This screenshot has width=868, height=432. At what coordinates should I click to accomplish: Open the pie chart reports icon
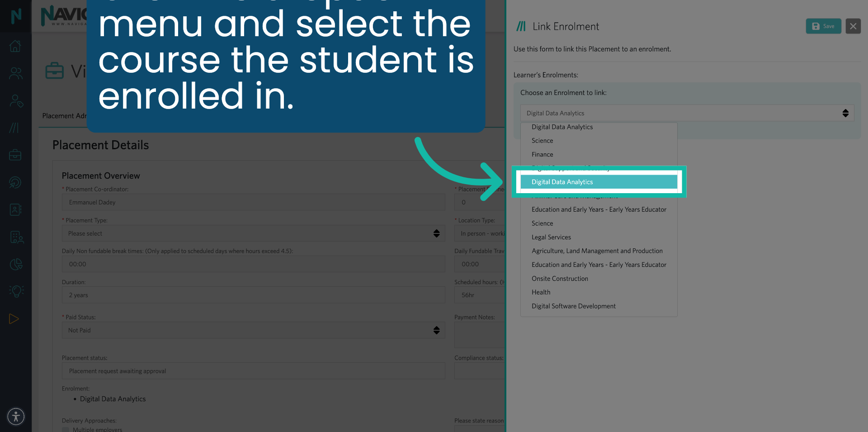tap(15, 264)
